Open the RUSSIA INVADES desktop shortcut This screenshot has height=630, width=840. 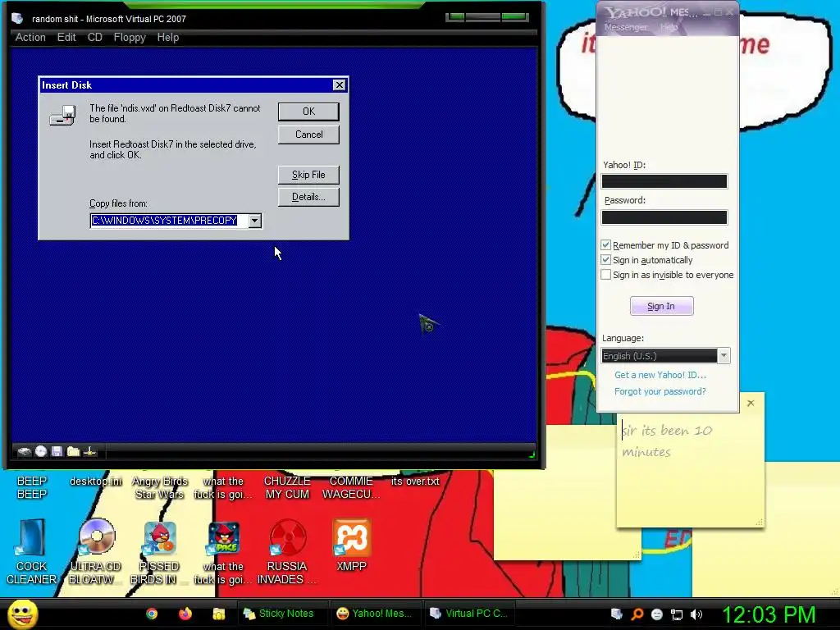pyautogui.click(x=288, y=552)
